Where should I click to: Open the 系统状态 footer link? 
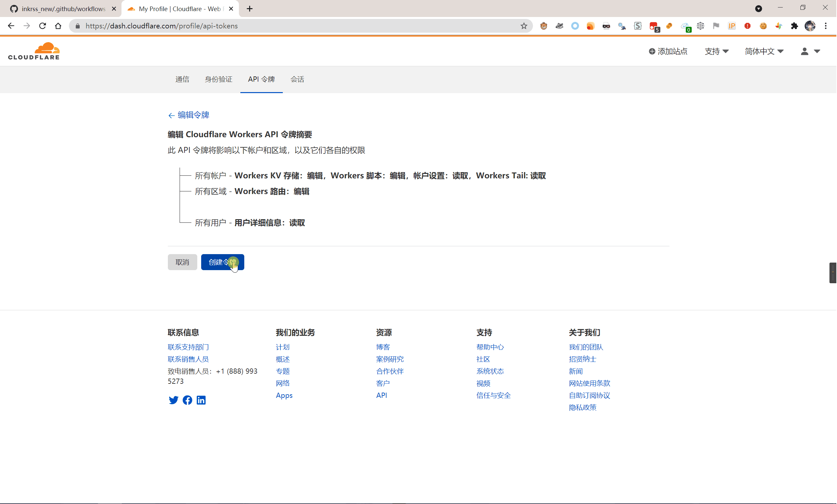point(490,371)
